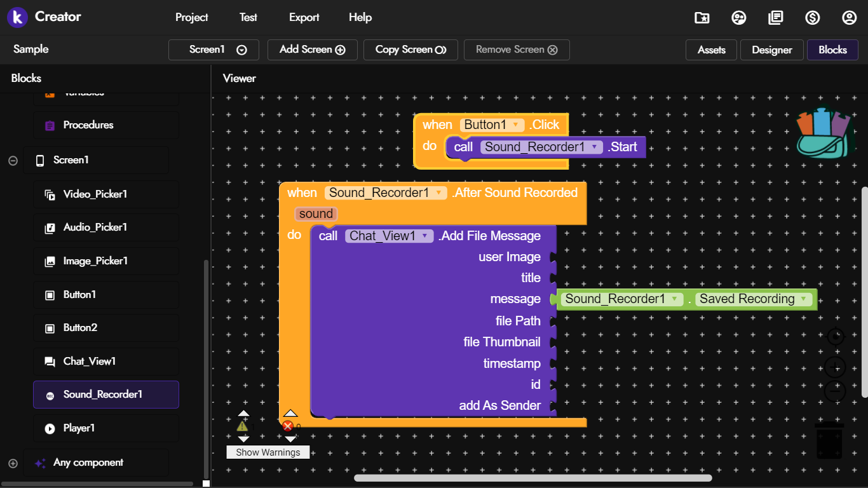Viewport: 868px width, 488px height.
Task: Zoom in the blocks workspace
Action: pos(835,367)
